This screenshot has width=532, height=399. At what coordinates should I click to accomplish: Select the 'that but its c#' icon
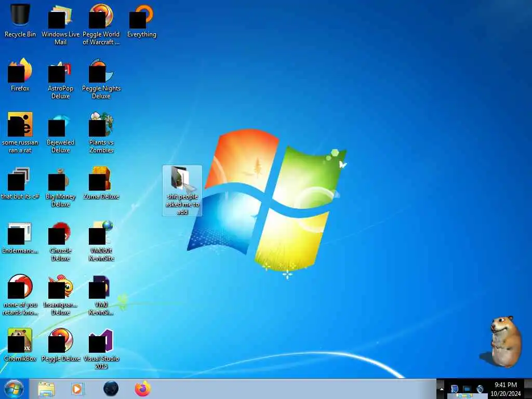(20, 183)
